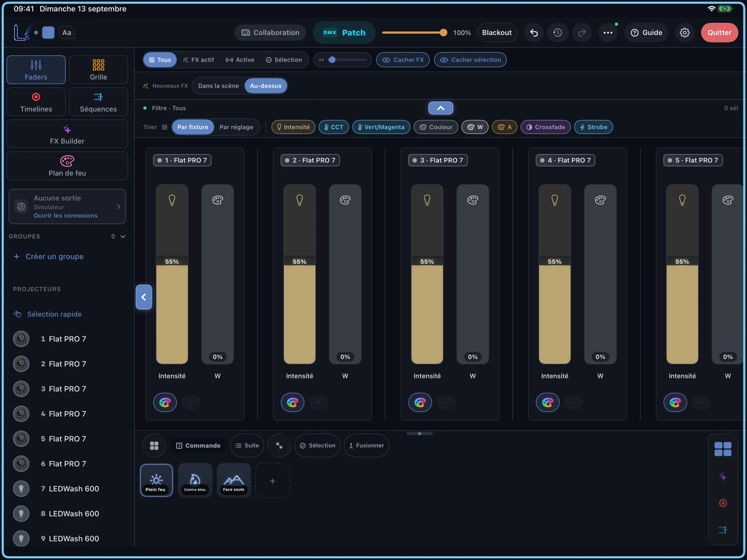Open the FX Builder panel

coord(67,134)
